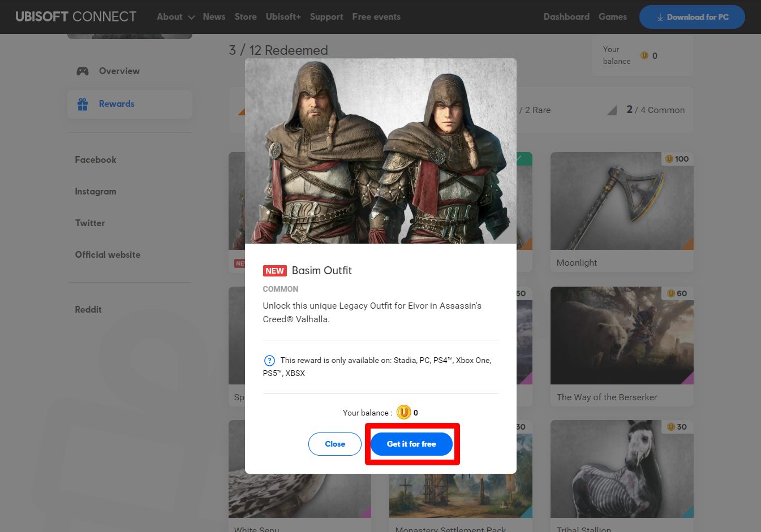Viewport: 761px width, 532px height.
Task: Click Get it for free
Action: coord(411,444)
